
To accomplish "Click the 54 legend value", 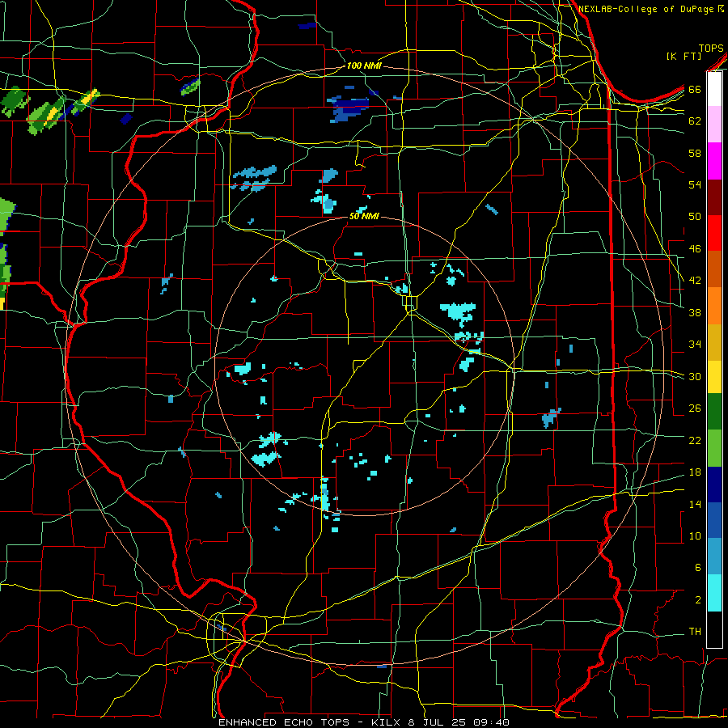I will pos(695,184).
